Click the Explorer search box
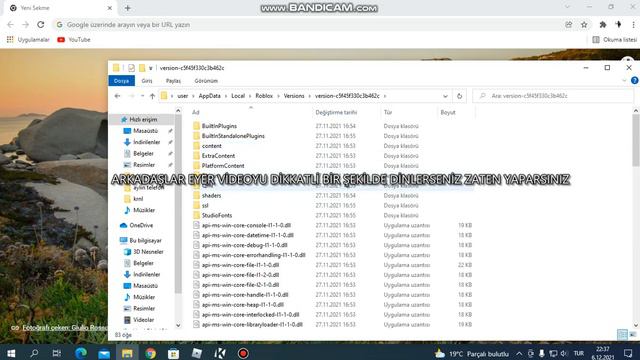640x360 pixels. pos(553,96)
